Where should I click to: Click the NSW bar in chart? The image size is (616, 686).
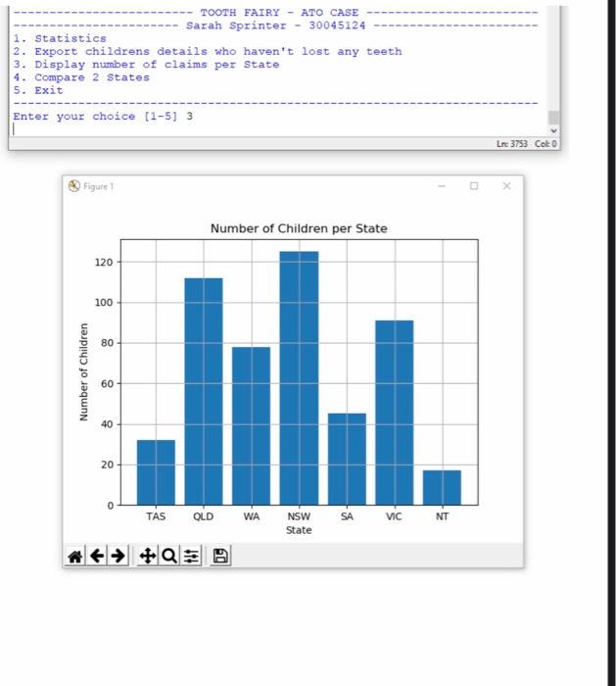[x=299, y=378]
